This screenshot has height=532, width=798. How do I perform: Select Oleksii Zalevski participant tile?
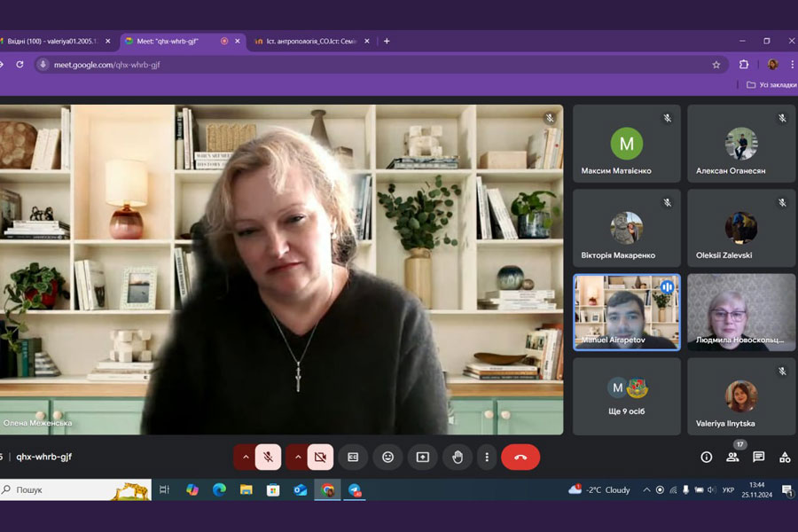[741, 228]
